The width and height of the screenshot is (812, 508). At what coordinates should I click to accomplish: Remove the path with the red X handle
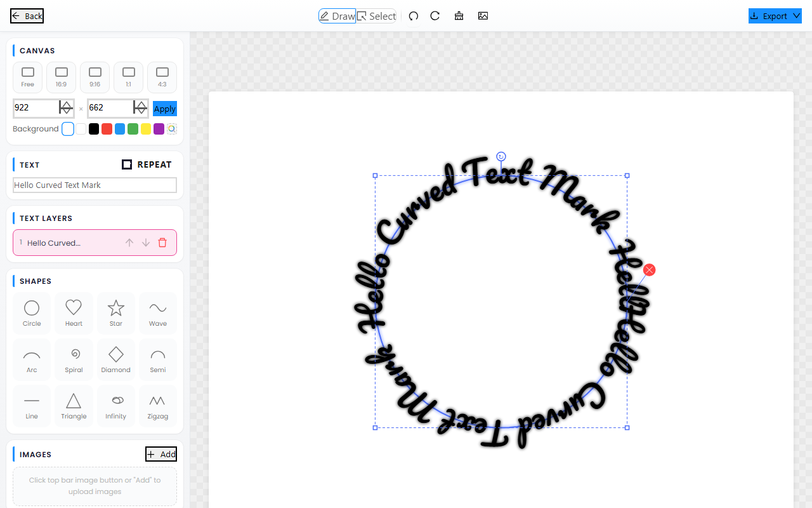[649, 270]
